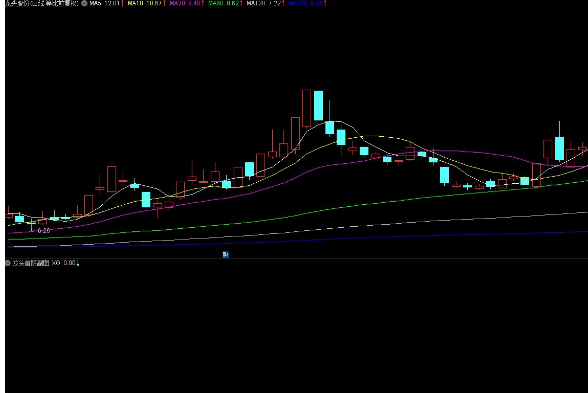The width and height of the screenshot is (588, 393).
Task: Click the divider between main and sub chart
Action: pyautogui.click(x=296, y=258)
